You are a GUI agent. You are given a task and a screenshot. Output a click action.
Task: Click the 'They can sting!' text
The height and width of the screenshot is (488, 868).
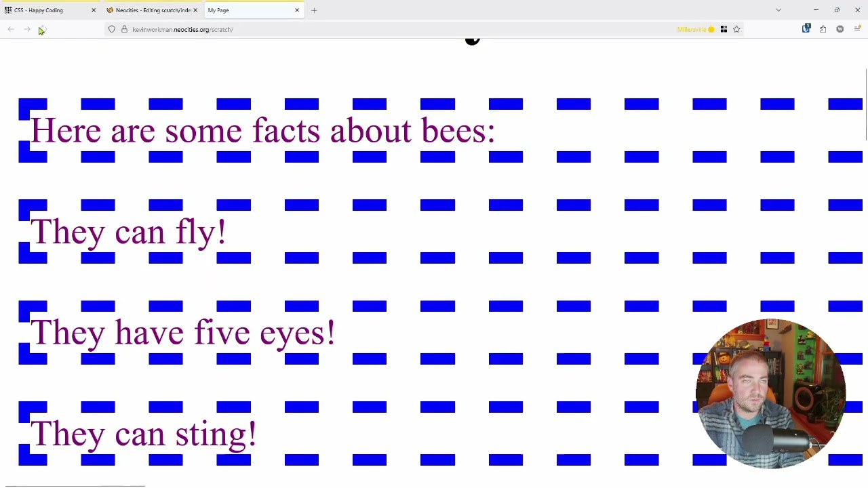pyautogui.click(x=143, y=434)
